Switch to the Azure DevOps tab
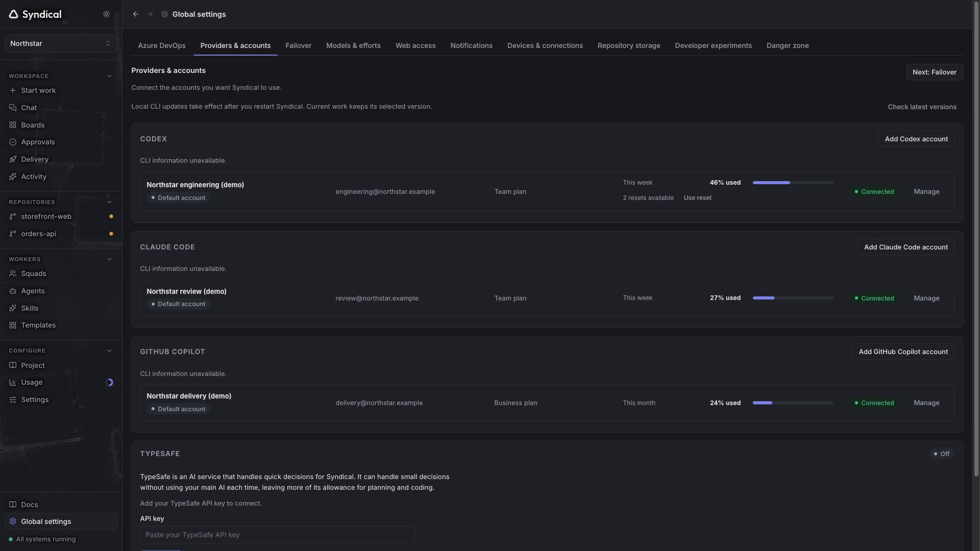 point(162,45)
